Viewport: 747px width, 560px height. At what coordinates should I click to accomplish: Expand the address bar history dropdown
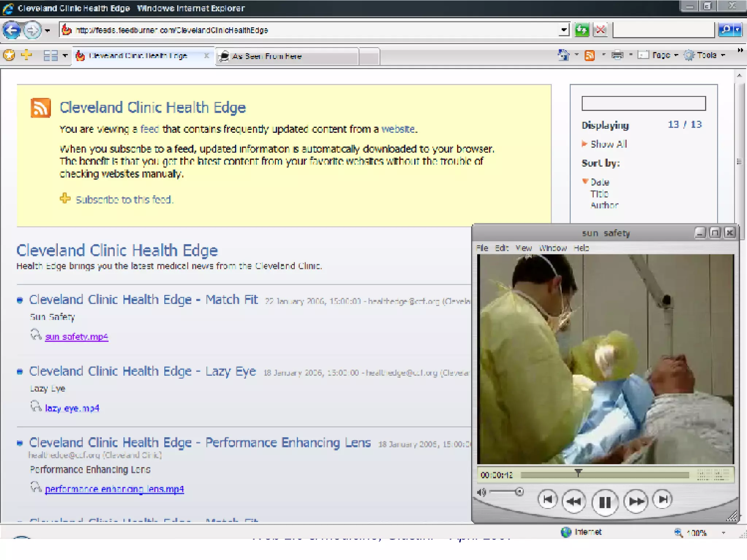[564, 30]
